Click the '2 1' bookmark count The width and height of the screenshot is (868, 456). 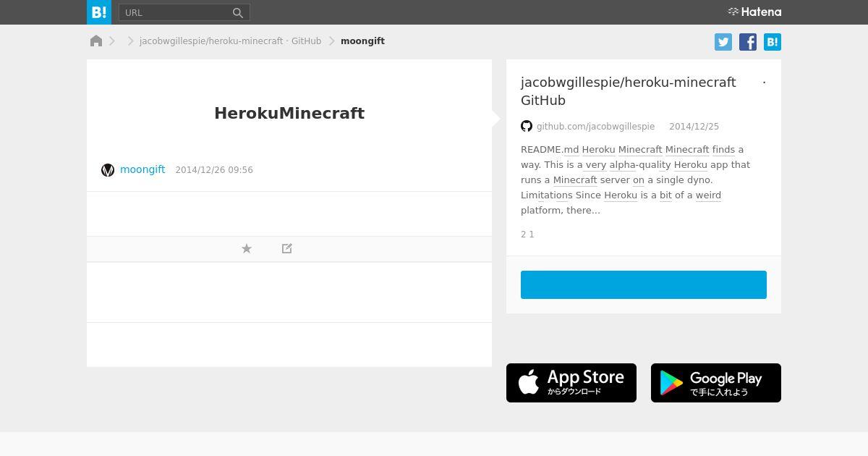[527, 235]
